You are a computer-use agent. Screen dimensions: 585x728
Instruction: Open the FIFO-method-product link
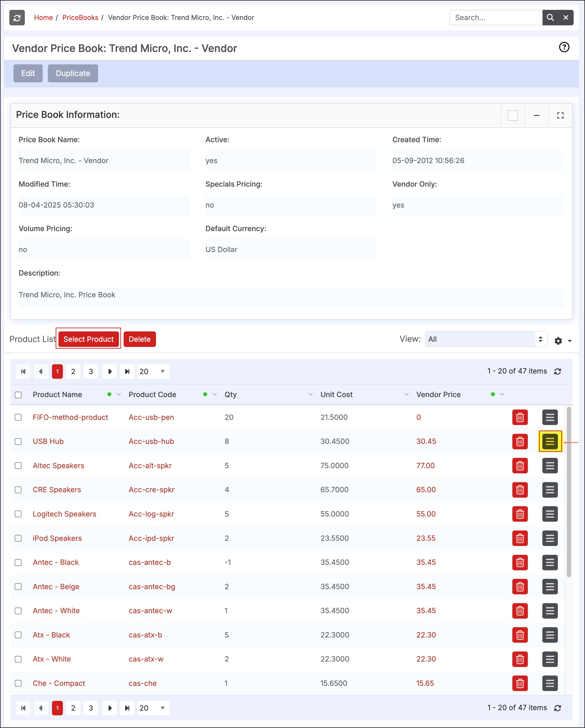(70, 417)
